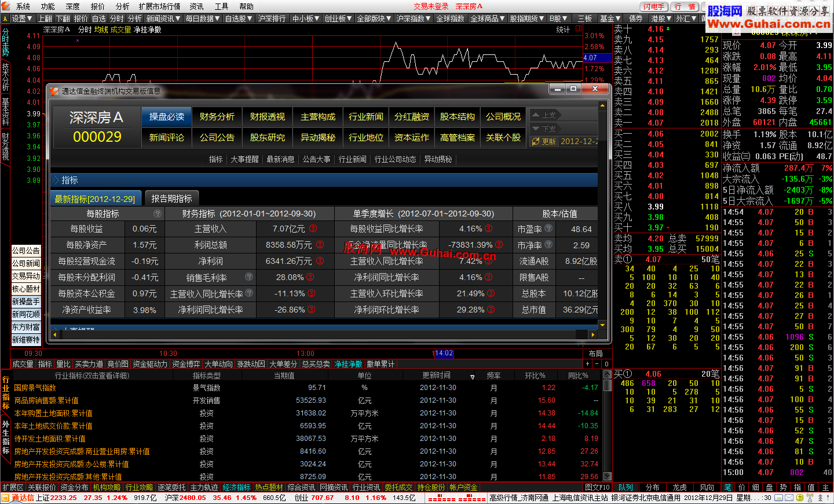Switch to 财务分析 tab in dialog

[217, 117]
